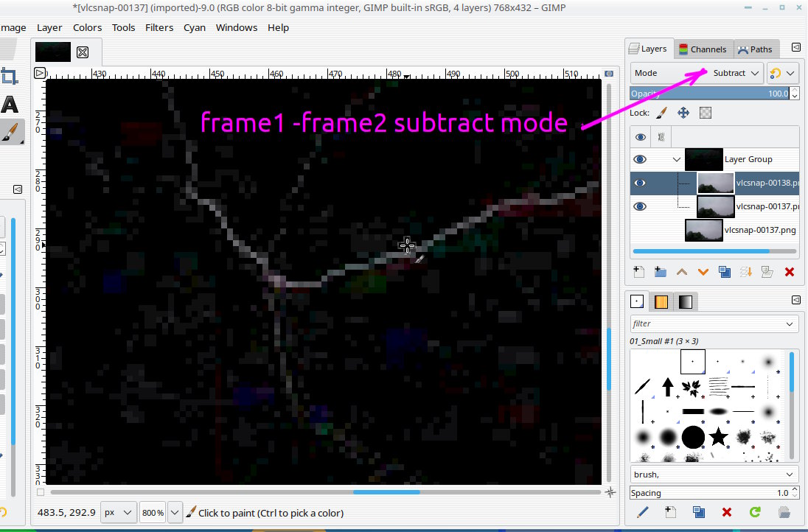Select the Paintbrush tool in the toolbox

point(11,132)
